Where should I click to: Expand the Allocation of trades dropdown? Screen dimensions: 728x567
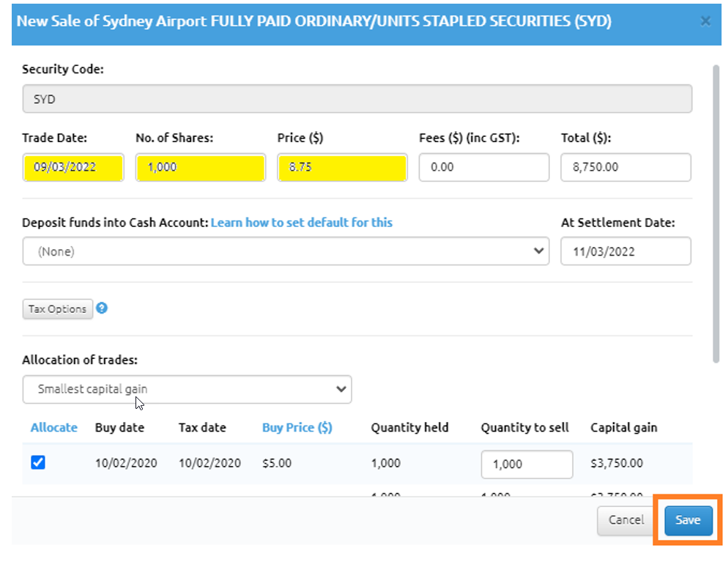187,389
